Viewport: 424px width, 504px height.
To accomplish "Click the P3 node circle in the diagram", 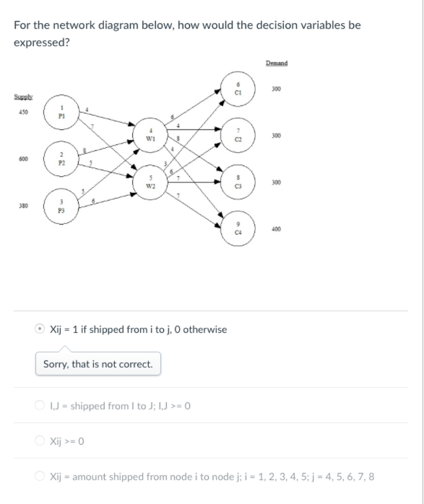I will coord(62,206).
